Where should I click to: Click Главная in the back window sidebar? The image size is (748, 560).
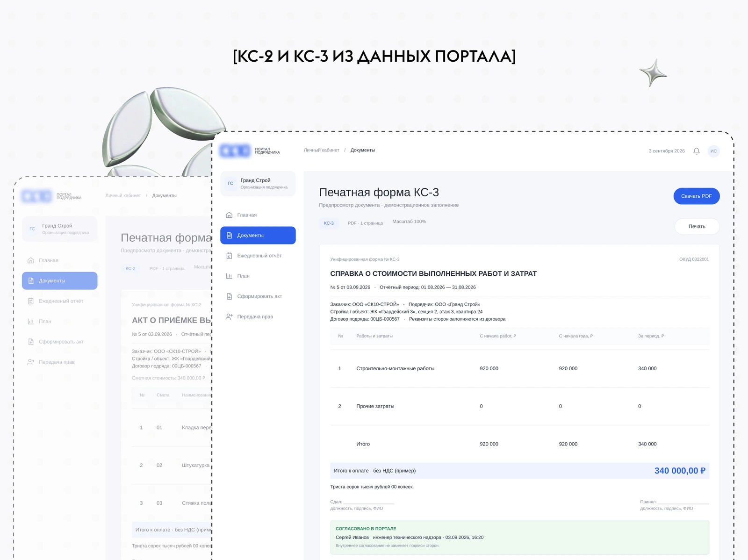point(60,260)
